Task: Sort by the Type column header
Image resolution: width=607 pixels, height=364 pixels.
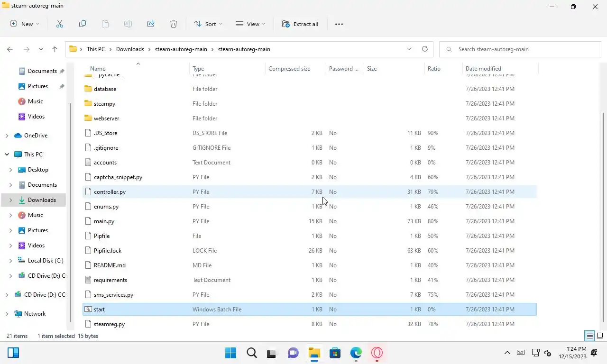Action: (x=227, y=69)
